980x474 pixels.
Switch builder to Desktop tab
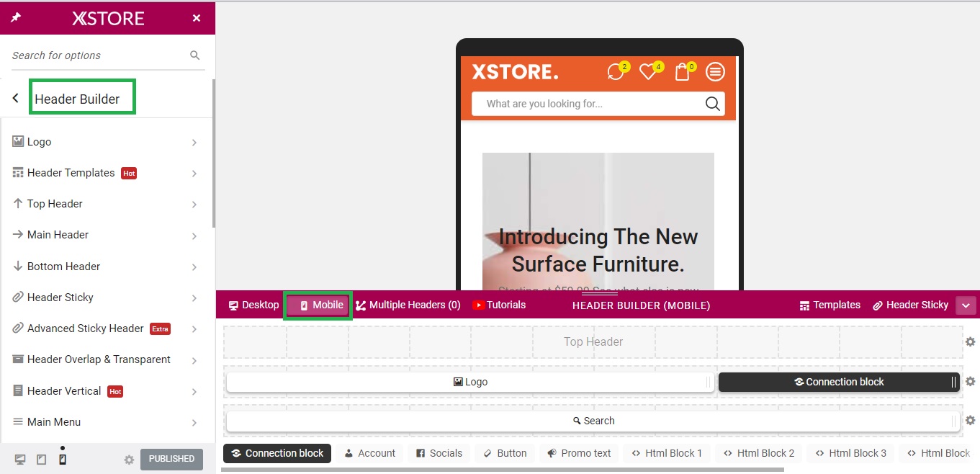click(x=253, y=305)
